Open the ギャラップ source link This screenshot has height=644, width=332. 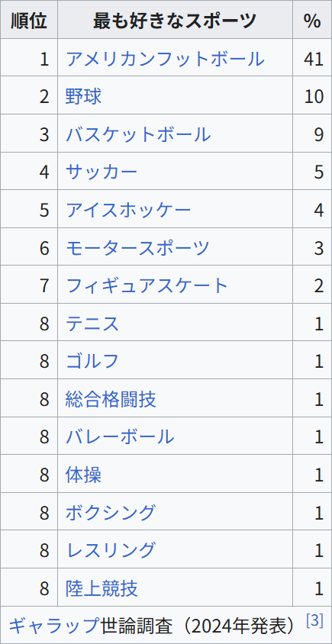click(54, 626)
